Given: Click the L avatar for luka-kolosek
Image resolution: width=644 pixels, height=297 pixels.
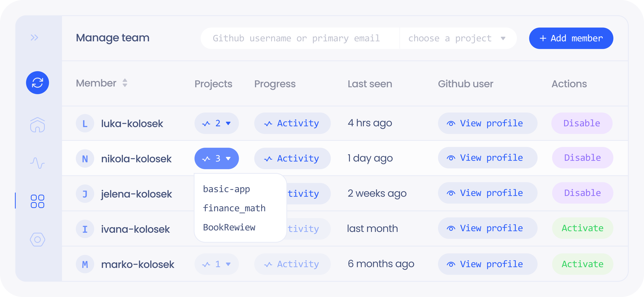Looking at the screenshot, I should 85,123.
